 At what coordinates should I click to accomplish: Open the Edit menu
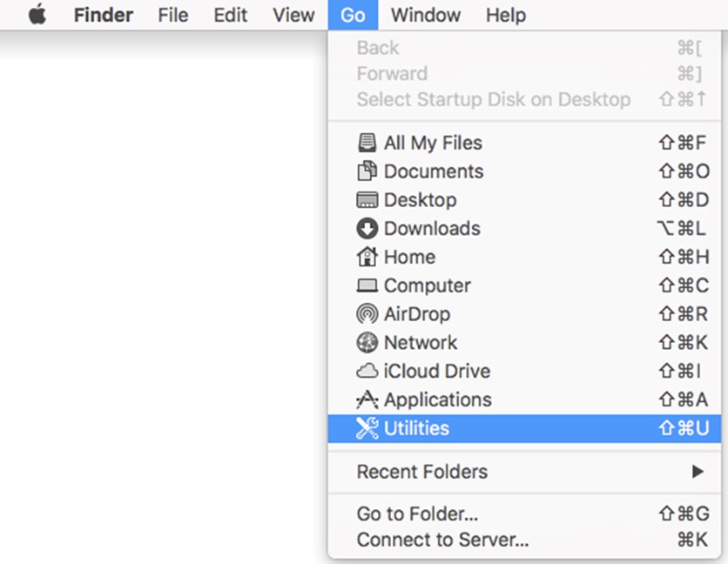coord(230,15)
